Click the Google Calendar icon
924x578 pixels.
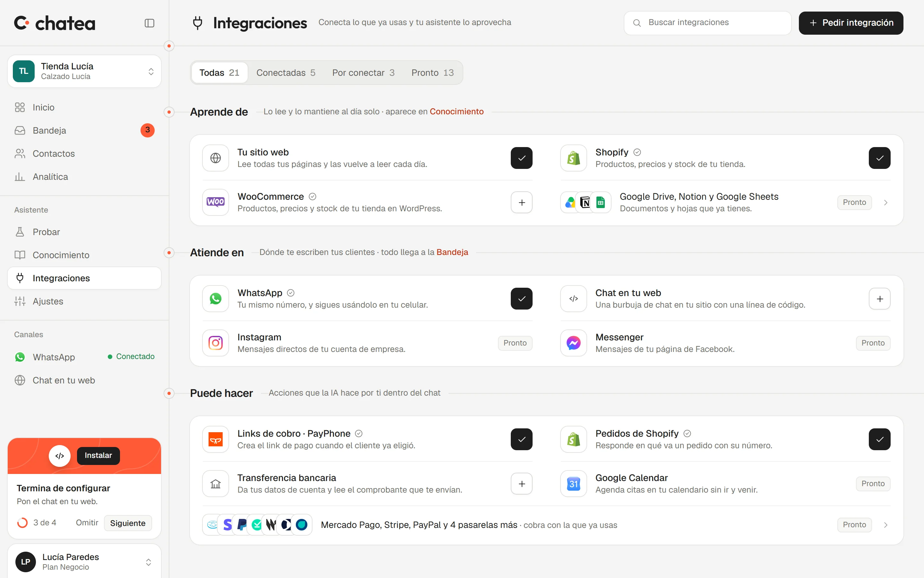pos(574,484)
